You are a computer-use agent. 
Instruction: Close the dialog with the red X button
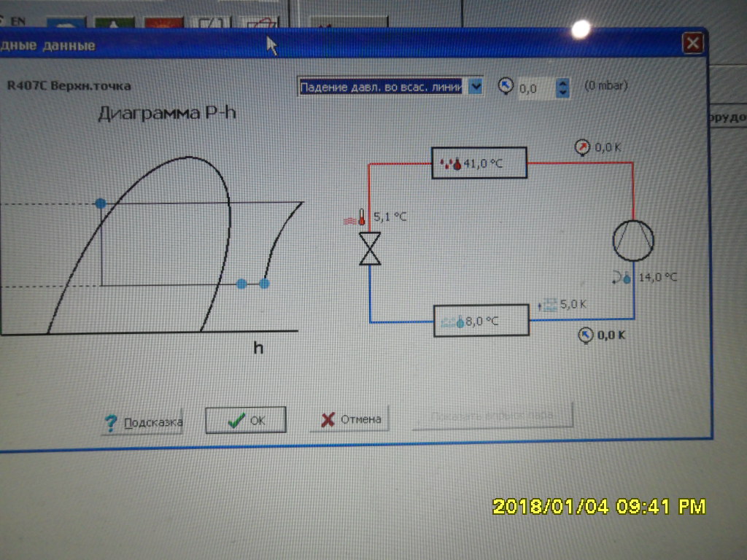coord(692,44)
